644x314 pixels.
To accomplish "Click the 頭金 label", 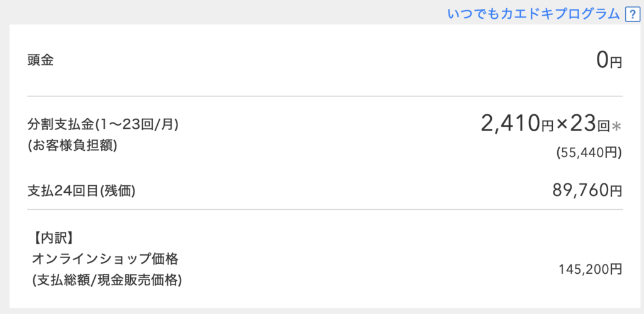I will point(41,61).
